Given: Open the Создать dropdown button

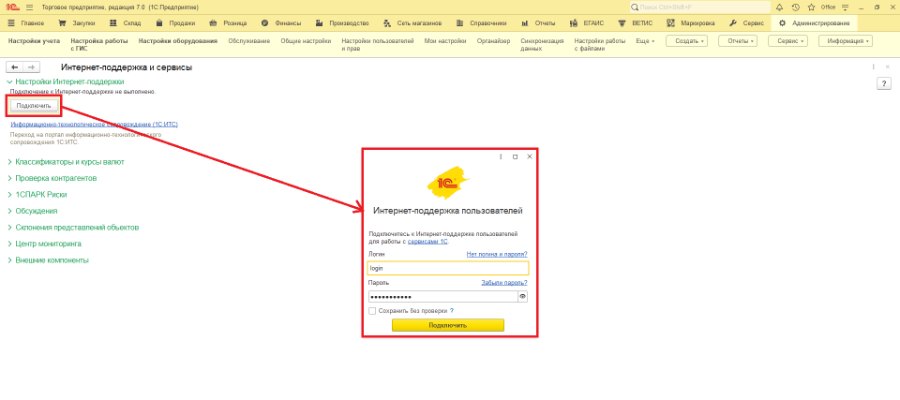Looking at the screenshot, I should (x=686, y=41).
